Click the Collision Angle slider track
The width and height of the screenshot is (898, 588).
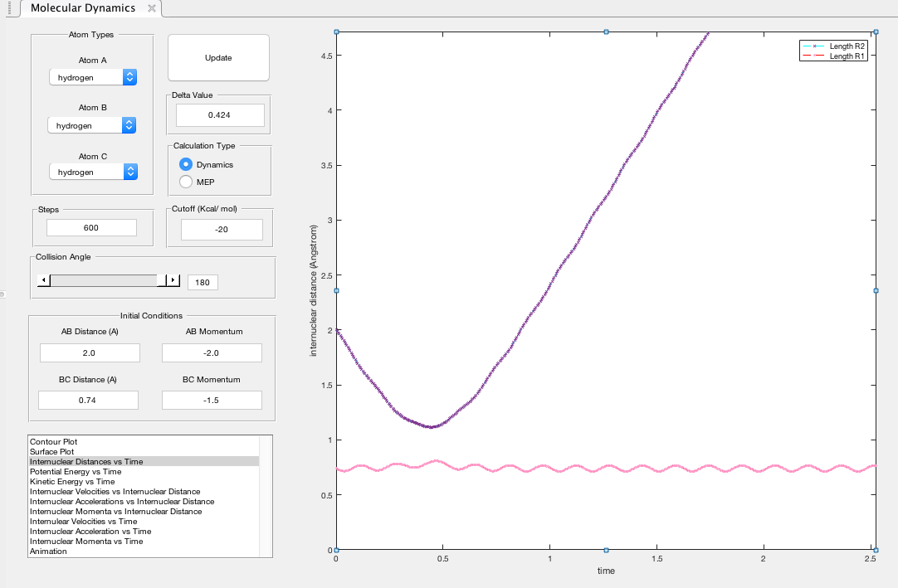coord(103,280)
